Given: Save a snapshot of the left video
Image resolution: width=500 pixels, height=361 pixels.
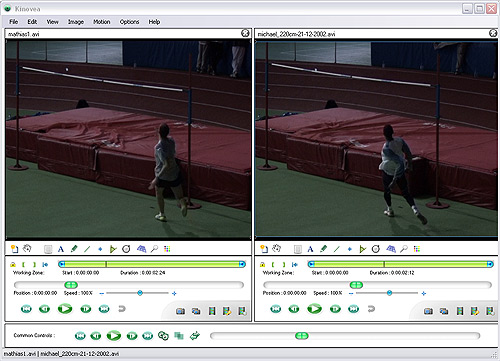Looking at the screenshot, I should click(x=180, y=311).
